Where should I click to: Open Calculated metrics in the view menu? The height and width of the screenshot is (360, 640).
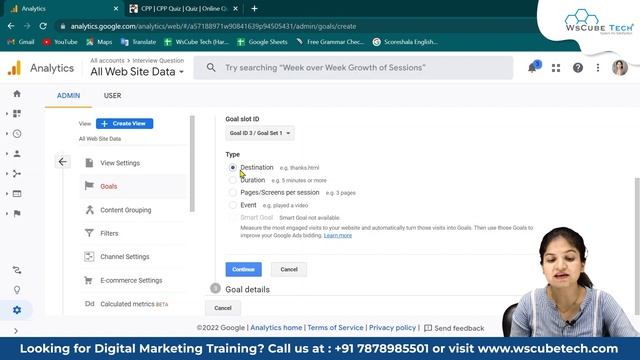[133, 304]
